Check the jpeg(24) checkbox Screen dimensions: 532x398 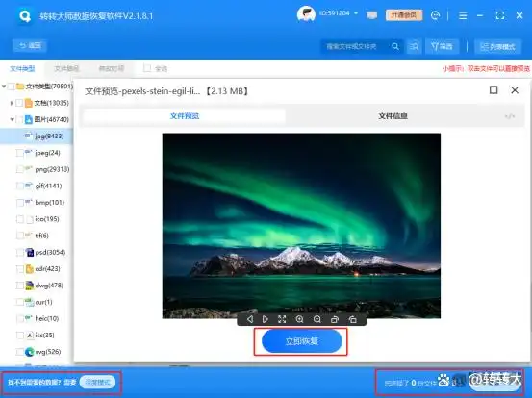[x=20, y=153]
